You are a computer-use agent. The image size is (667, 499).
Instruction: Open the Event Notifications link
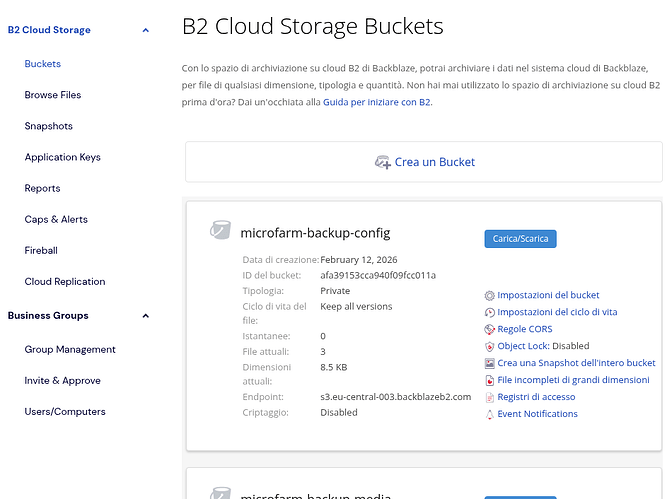pos(537,414)
